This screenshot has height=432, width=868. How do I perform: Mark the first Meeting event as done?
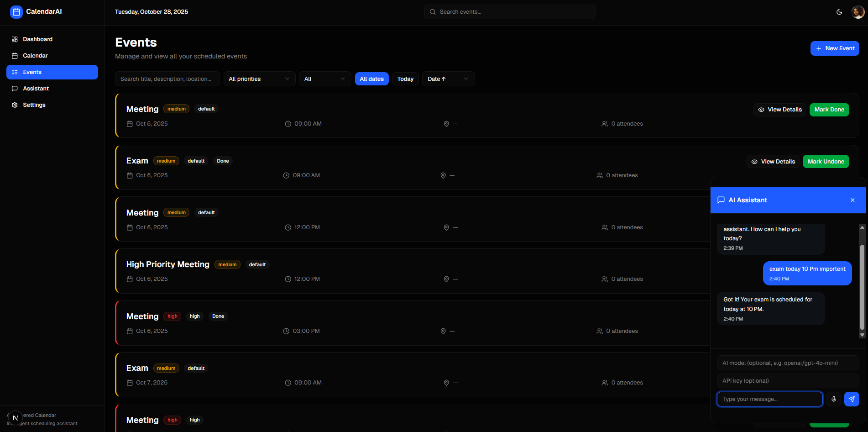click(829, 110)
